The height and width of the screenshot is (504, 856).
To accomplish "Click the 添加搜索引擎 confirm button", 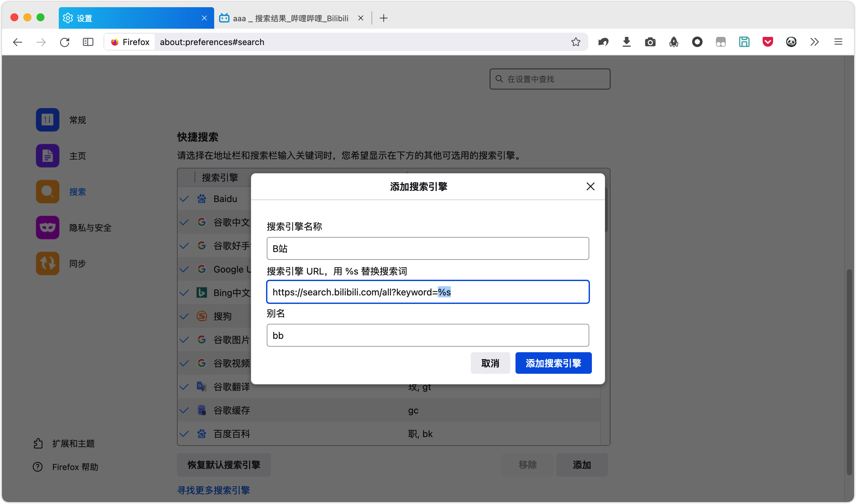I will coord(553,363).
